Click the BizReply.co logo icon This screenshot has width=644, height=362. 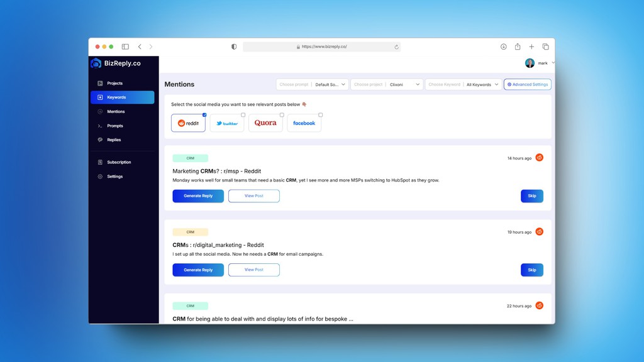96,63
